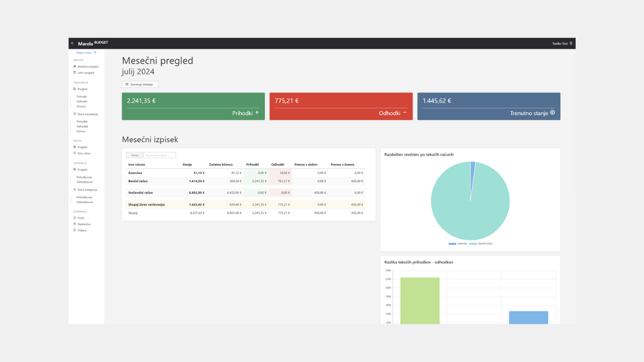Viewport: 644px width, 362px height.
Task: Open Odhodki under Transakcije Pregled in sidebar
Action: pyautogui.click(x=82, y=101)
